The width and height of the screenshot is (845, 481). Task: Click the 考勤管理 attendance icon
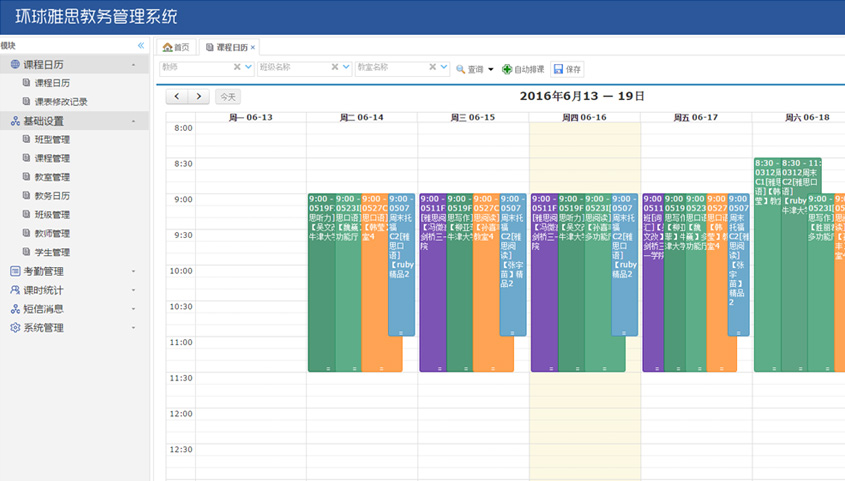point(15,271)
